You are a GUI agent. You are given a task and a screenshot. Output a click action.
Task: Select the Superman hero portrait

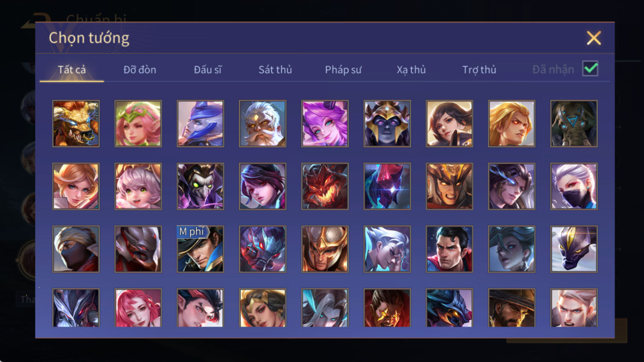coord(449,249)
